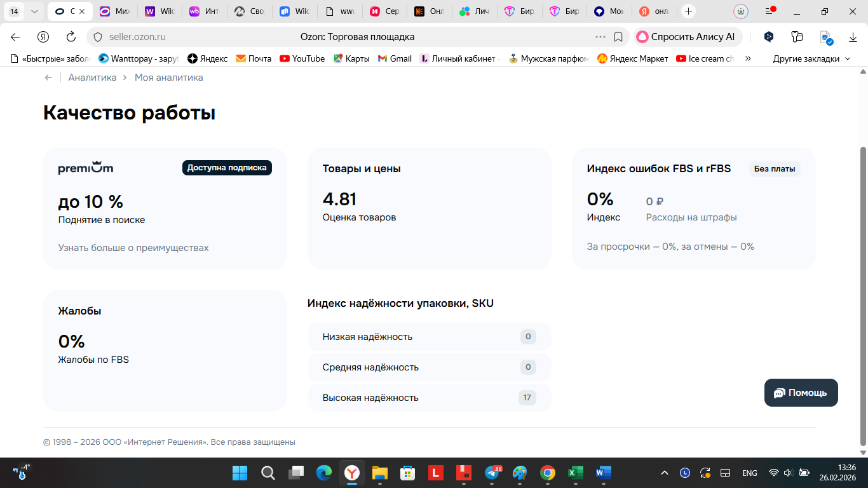Switch to the Мои browser tab
The height and width of the screenshot is (488, 868).
point(609,11)
